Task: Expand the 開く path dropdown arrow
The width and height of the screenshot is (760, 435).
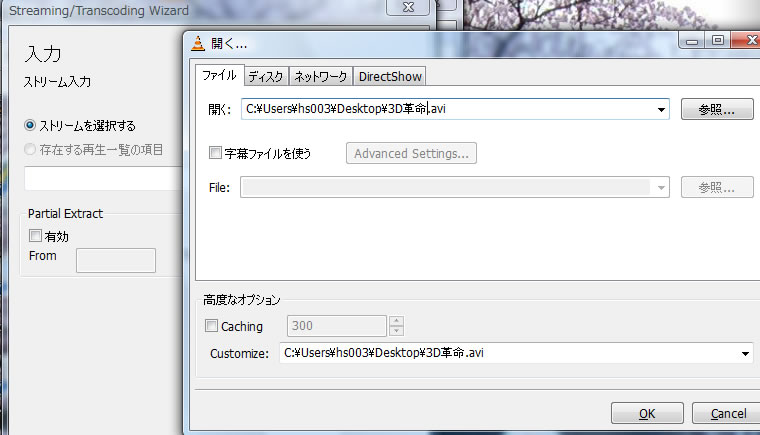Action: click(661, 110)
